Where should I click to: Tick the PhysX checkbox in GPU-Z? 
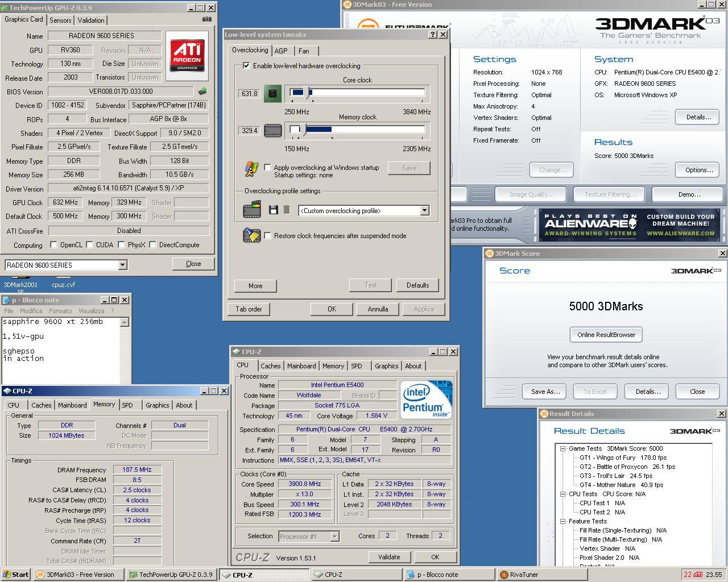121,245
